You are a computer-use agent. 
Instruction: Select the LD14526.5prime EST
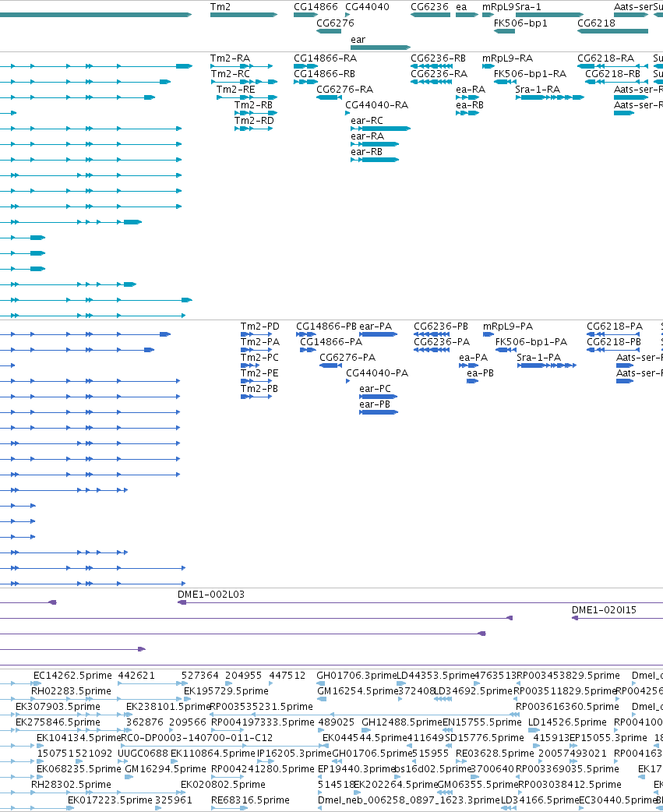[534, 730]
